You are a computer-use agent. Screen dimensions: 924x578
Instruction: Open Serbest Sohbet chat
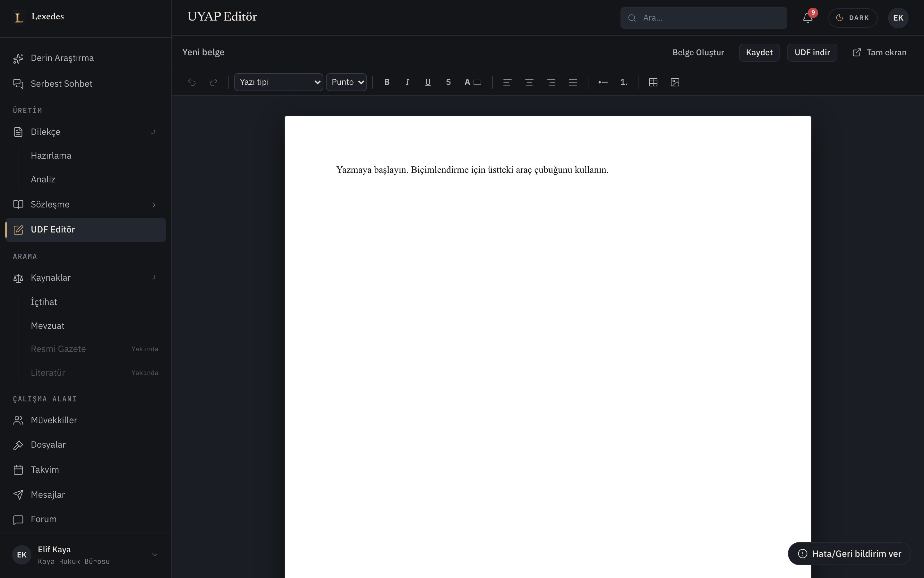(x=86, y=84)
